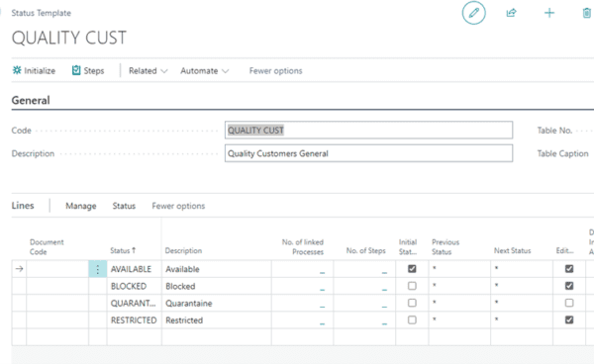This screenshot has width=594, height=364.
Task: Click the pencil edit icon
Action: coord(473,13)
